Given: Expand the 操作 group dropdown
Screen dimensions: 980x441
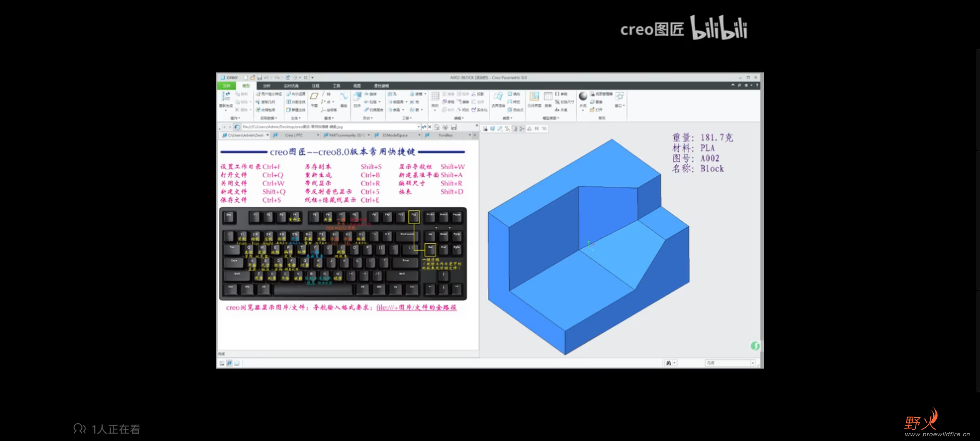Looking at the screenshot, I should [x=235, y=118].
